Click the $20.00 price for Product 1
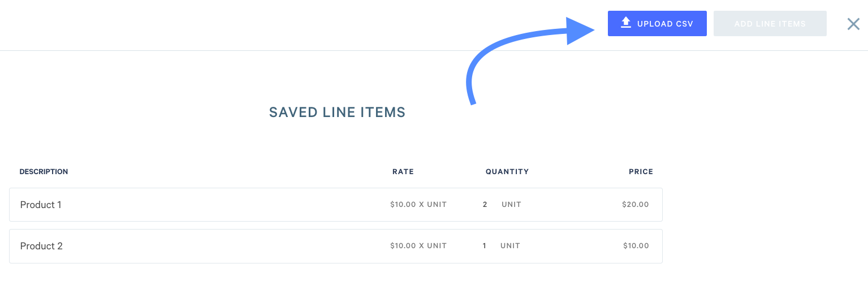Image resolution: width=868 pixels, height=281 pixels. pos(636,205)
